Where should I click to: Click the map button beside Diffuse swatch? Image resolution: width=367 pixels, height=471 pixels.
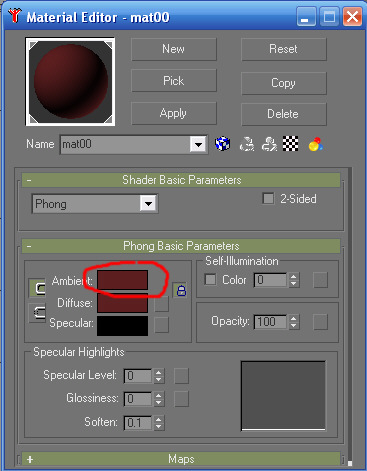162,304
